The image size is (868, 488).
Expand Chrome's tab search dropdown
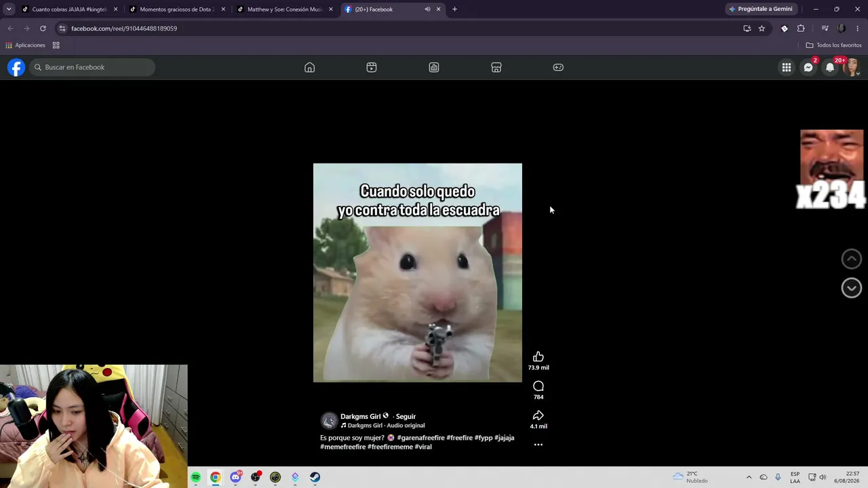(9, 9)
